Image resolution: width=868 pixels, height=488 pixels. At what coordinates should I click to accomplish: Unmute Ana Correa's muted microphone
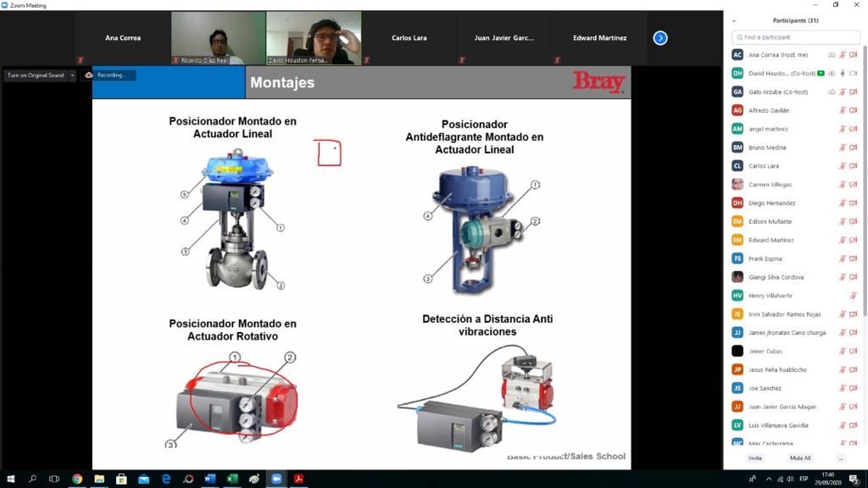point(842,54)
